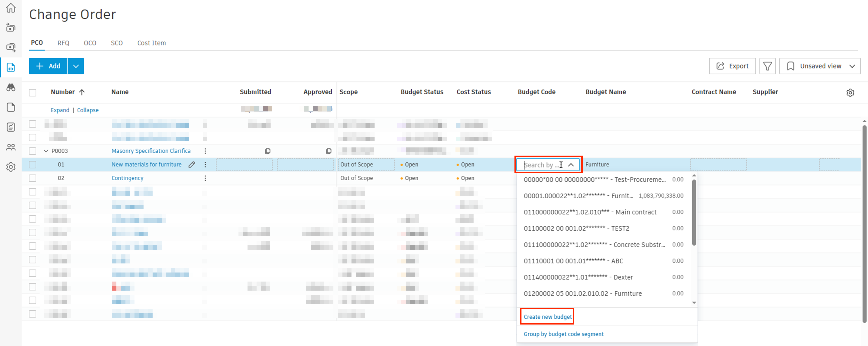Collapse the P0003 row chevron
The height and width of the screenshot is (346, 868).
[x=46, y=151]
